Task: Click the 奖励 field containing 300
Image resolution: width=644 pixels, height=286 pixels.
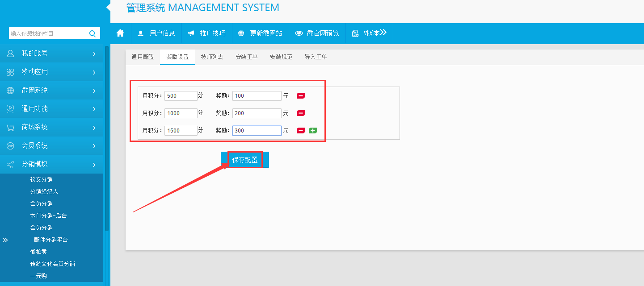Action: pos(257,130)
